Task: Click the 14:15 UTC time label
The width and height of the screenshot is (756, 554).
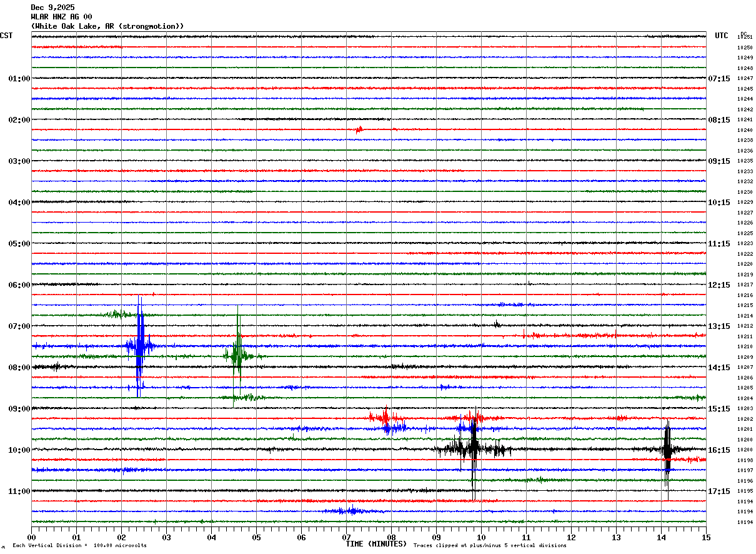Action: point(719,368)
